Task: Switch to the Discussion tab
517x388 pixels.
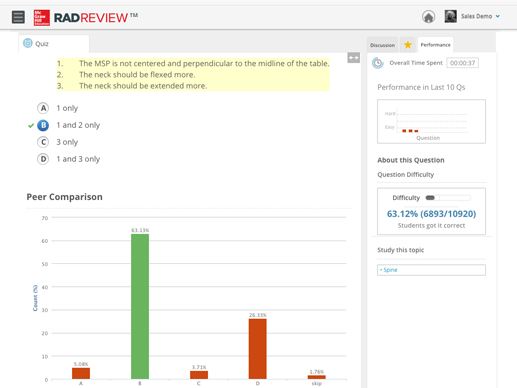Action: tap(382, 45)
